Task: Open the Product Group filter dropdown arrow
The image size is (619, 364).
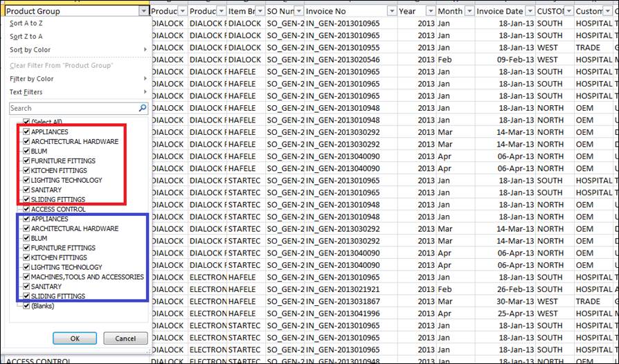Action: pyautogui.click(x=144, y=11)
